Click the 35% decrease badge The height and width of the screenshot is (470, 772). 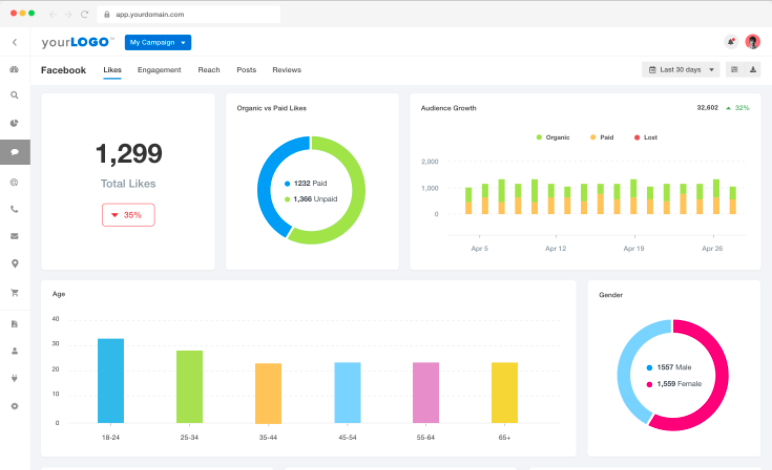tap(129, 215)
